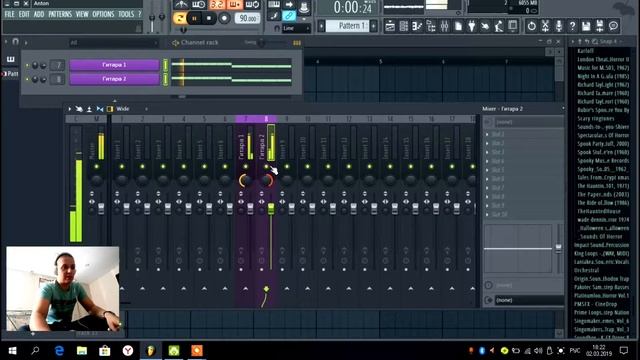
Task: Open the Mixer - Гитара 2 panel menu arrow
Action: pos(563,109)
